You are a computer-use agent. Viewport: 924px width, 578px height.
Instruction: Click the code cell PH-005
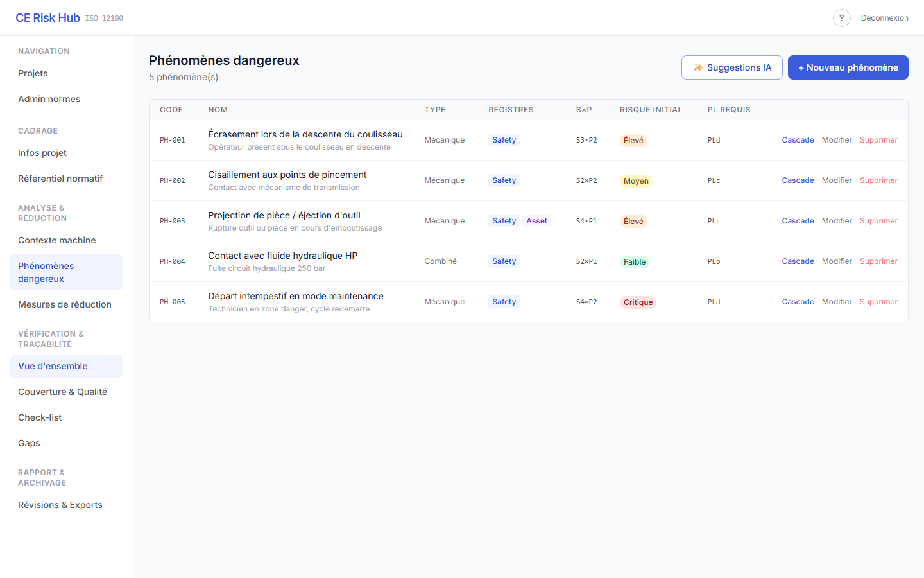pos(173,302)
